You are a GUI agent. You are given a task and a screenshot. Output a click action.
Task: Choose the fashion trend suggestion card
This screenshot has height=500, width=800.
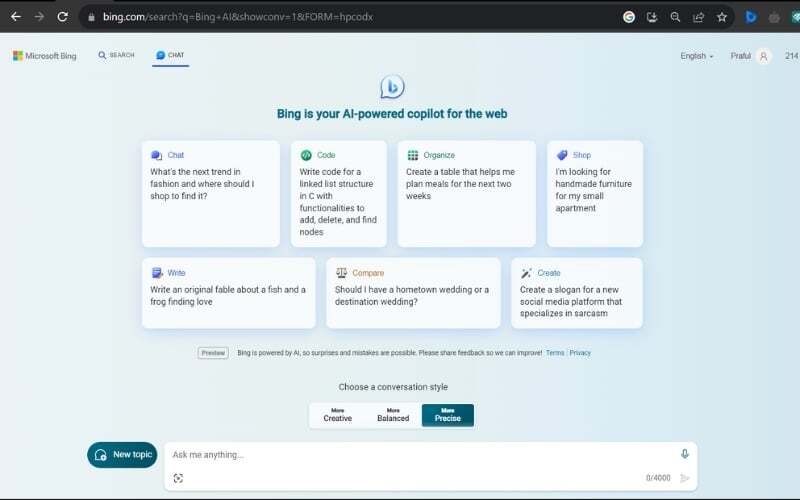pos(211,194)
